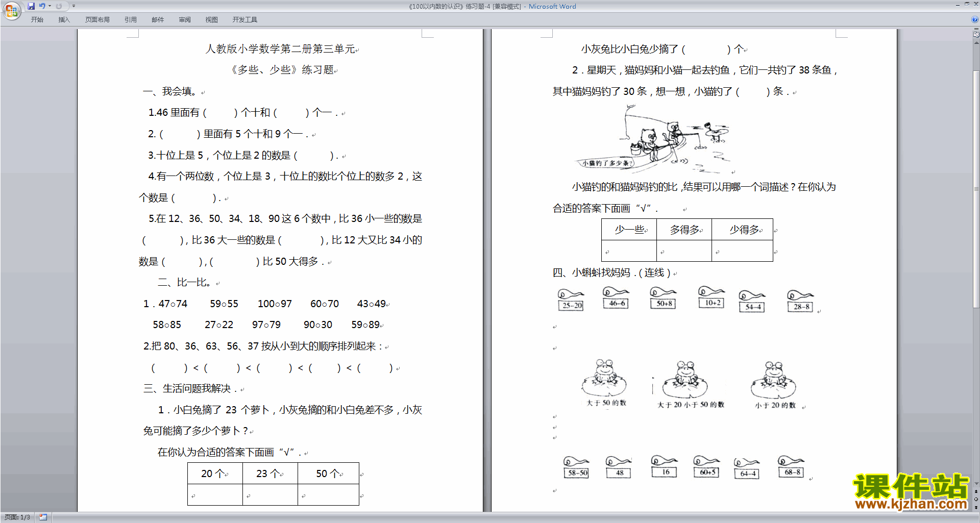Click the table cell 多得多

pos(684,230)
